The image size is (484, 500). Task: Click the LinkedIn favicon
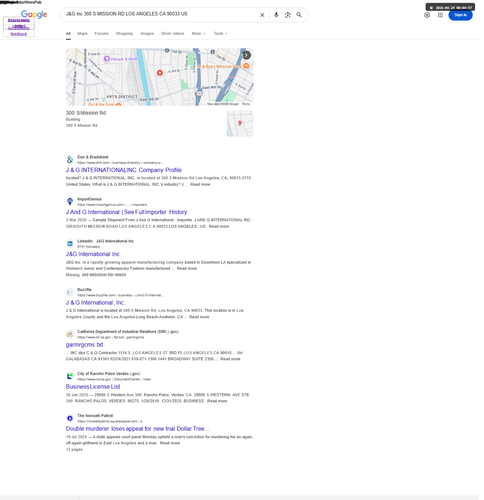coord(70,243)
